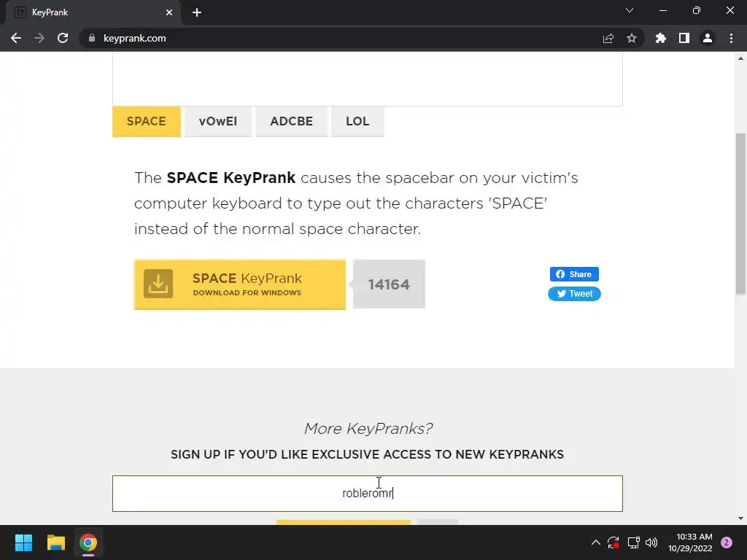Bookmark this tab with star icon

point(631,38)
